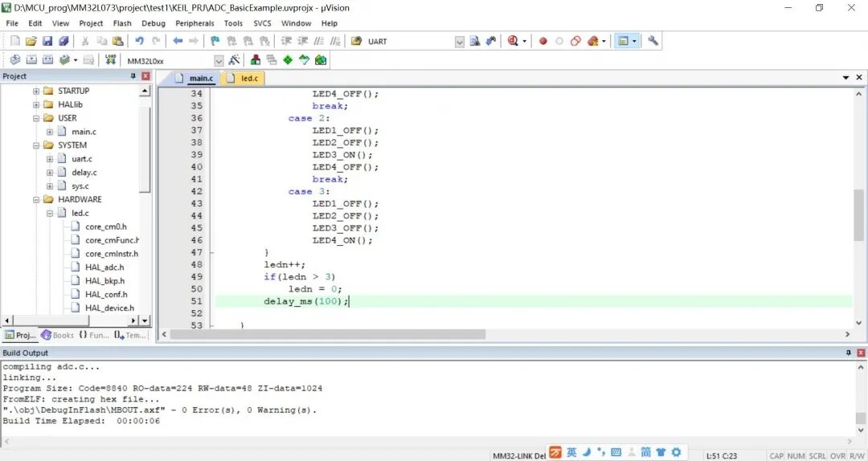Rebuild all target files icon
This screenshot has width=868, height=461.
[47, 59]
